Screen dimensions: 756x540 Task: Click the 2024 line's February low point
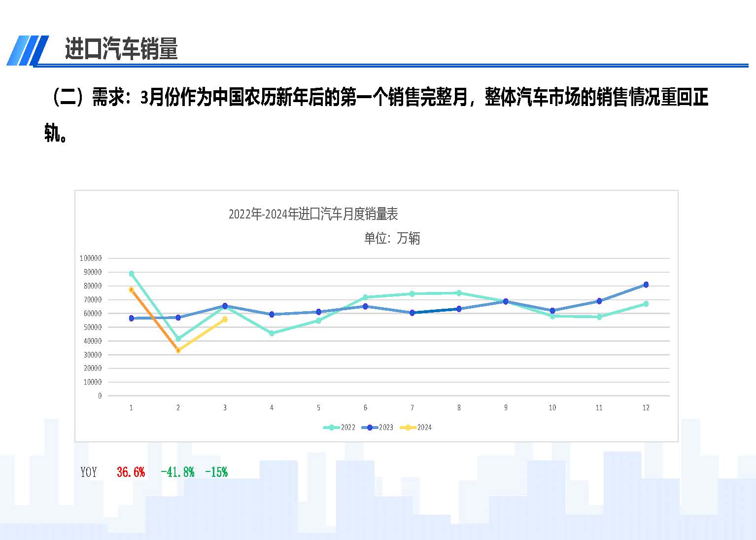pyautogui.click(x=178, y=350)
